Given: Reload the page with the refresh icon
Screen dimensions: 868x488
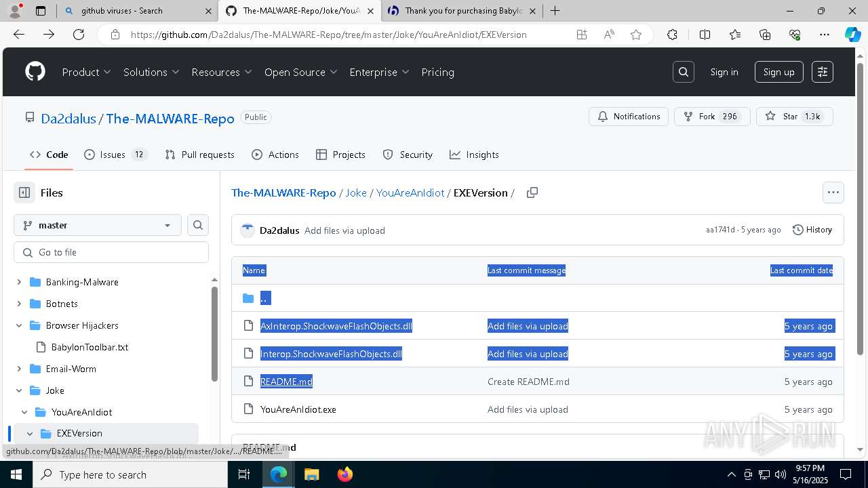Looking at the screenshot, I should click(x=79, y=35).
